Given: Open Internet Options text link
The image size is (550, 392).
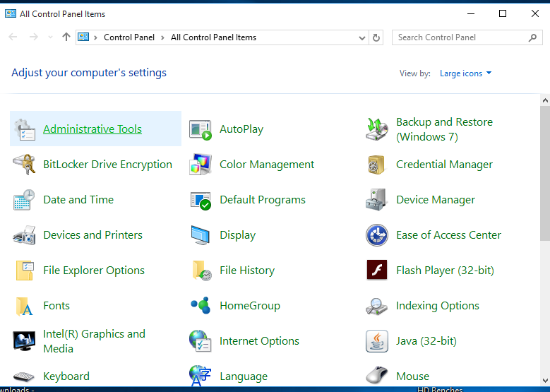Looking at the screenshot, I should point(260,341).
